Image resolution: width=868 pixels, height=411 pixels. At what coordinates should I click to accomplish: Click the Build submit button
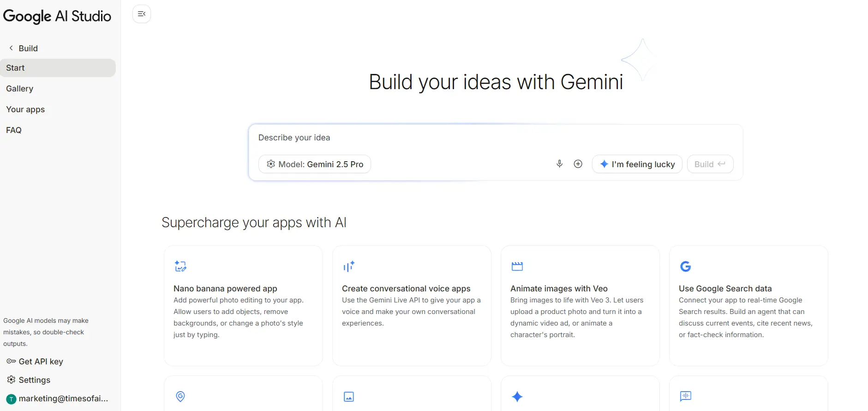tap(710, 164)
